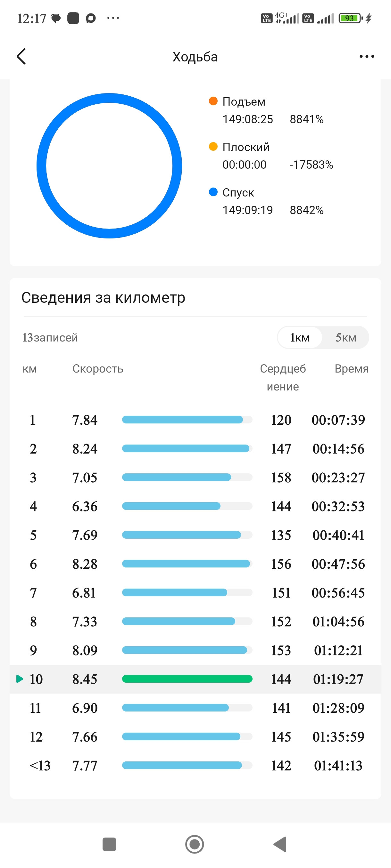
Task: Tap the battery indicator in status bar
Action: pos(350,18)
